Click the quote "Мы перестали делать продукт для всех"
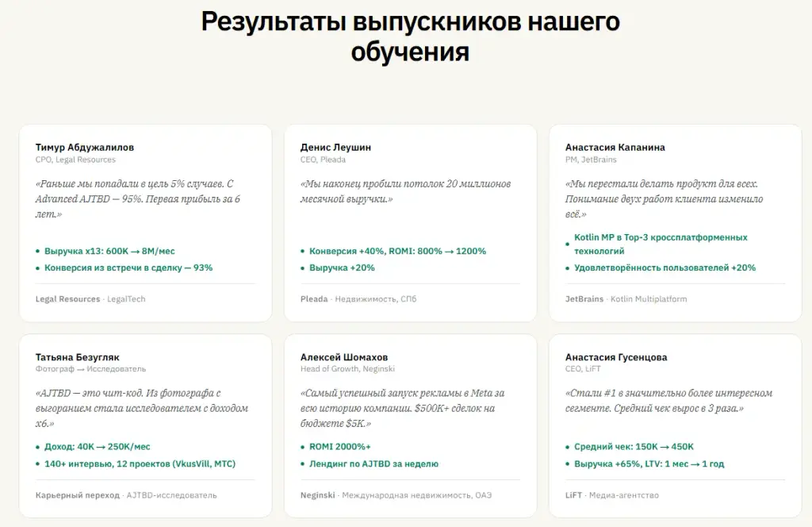The width and height of the screenshot is (812, 527). (x=664, y=199)
